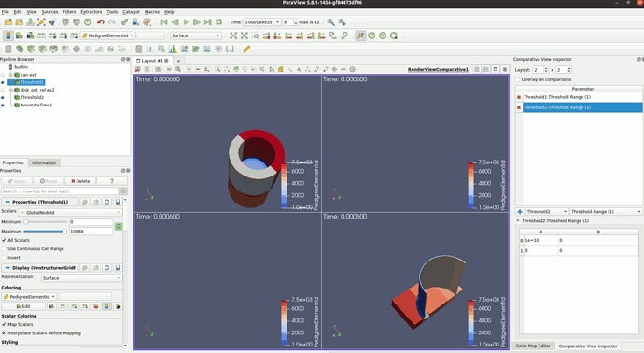This screenshot has height=353, width=644.
Task: Open the Extractors menu
Action: pyautogui.click(x=91, y=12)
